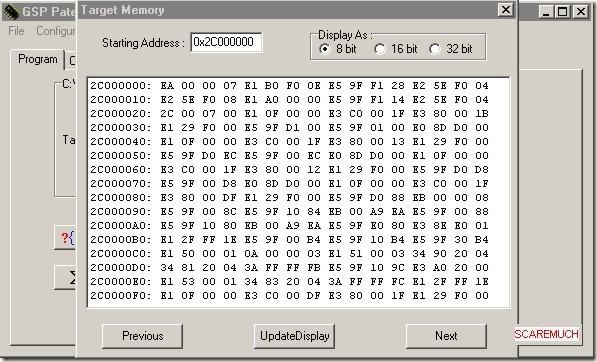Viewport: 597px width, 362px height.
Task: Open the Configure menu in GSP window
Action: point(56,31)
